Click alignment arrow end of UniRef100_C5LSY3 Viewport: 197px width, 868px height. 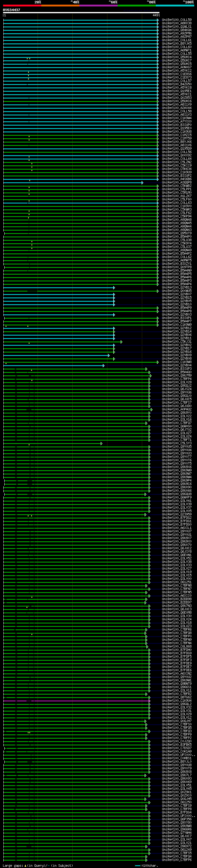click(x=101, y=443)
